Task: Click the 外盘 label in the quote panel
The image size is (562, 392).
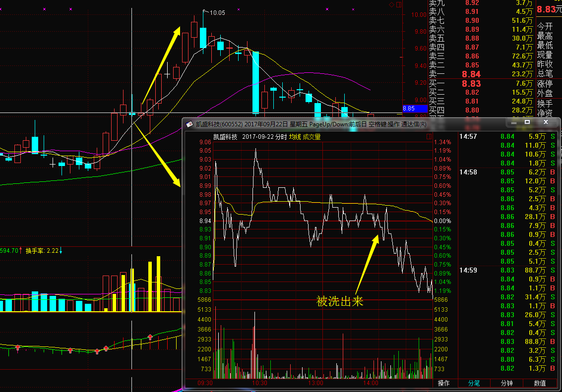Action: (545, 94)
